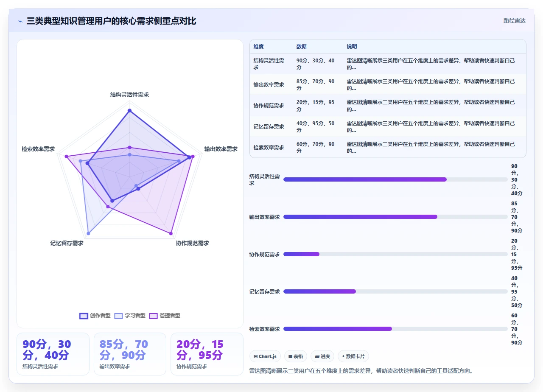The height and width of the screenshot is (392, 543).
Task: Click the 结构灵活性需求 radar axis label
Action: [x=130, y=95]
